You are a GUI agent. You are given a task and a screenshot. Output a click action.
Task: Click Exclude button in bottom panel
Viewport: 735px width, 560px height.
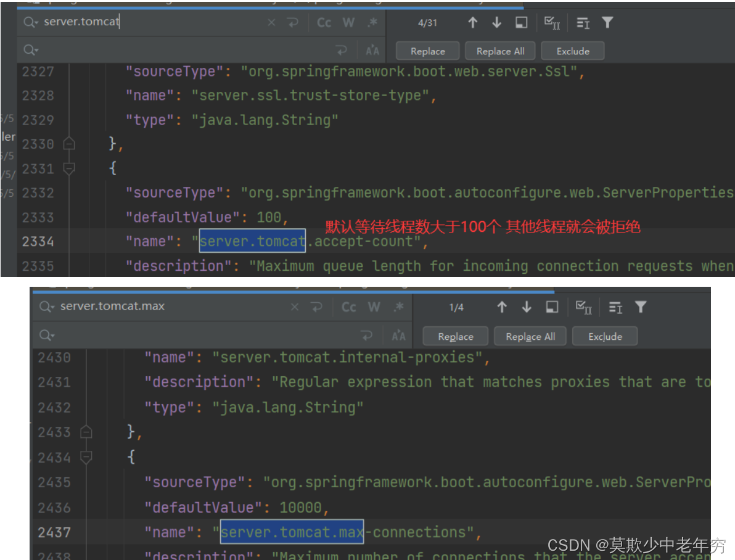click(605, 336)
